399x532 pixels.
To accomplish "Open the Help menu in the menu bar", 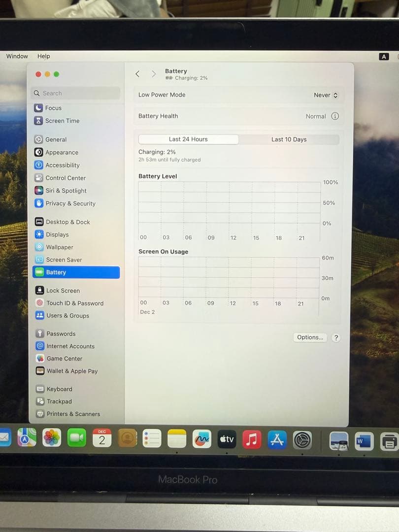I will (x=43, y=56).
